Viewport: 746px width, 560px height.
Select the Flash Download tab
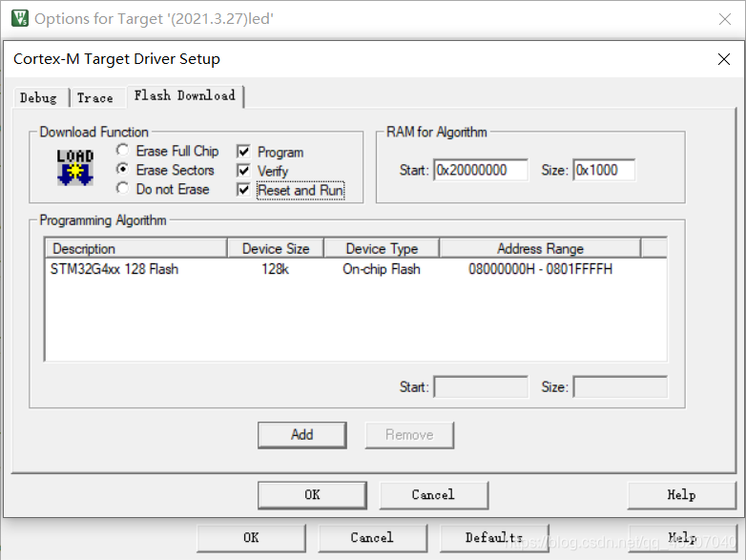click(x=185, y=95)
